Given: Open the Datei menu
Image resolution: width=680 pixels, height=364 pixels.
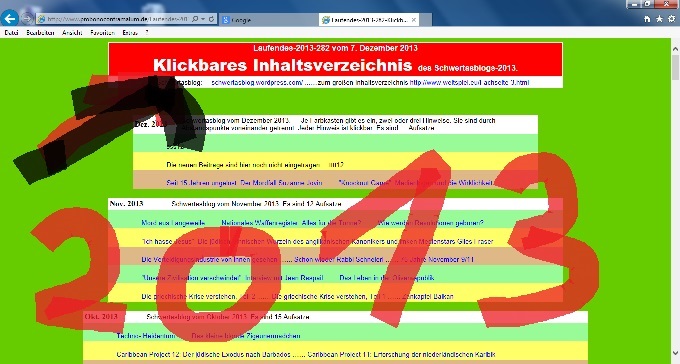Looking at the screenshot, I should [11, 33].
